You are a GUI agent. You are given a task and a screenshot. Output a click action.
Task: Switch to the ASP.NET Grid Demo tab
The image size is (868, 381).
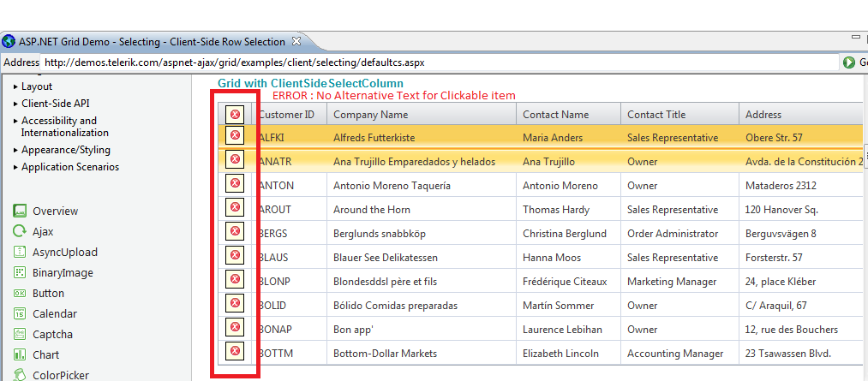pyautogui.click(x=146, y=41)
